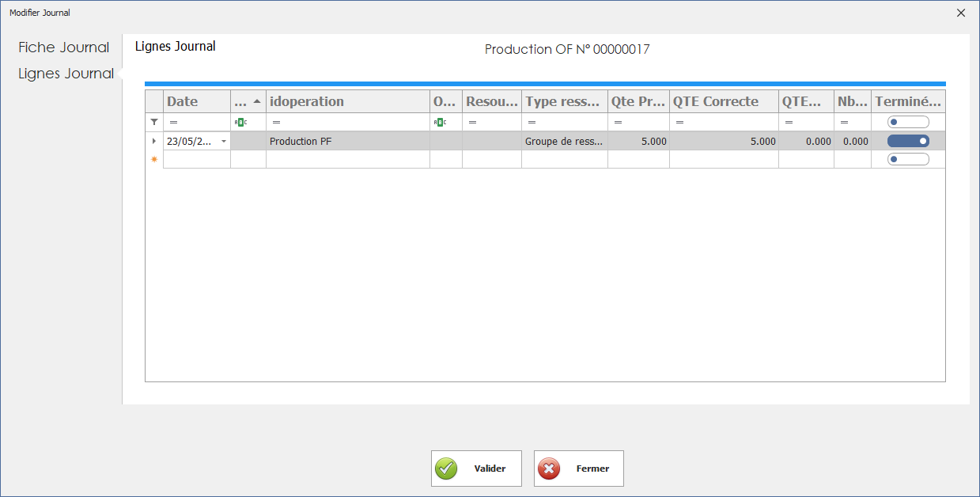The height and width of the screenshot is (497, 980).
Task: Click the ABC filter icon beside the Date column
Action: pyautogui.click(x=240, y=122)
